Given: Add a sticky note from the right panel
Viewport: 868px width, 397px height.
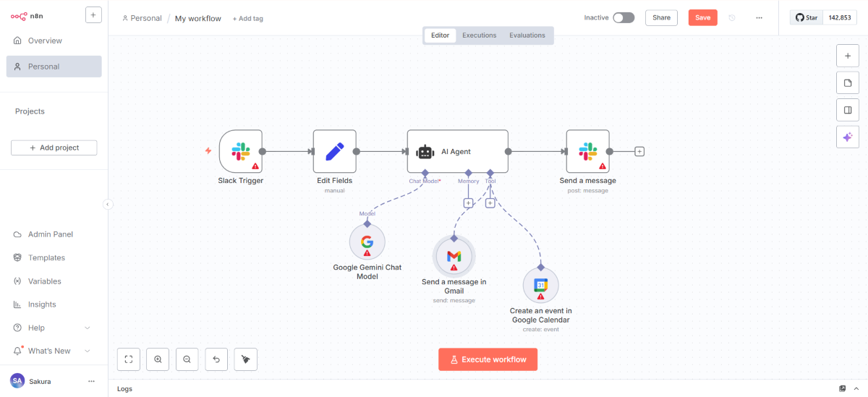Looking at the screenshot, I should tap(847, 83).
